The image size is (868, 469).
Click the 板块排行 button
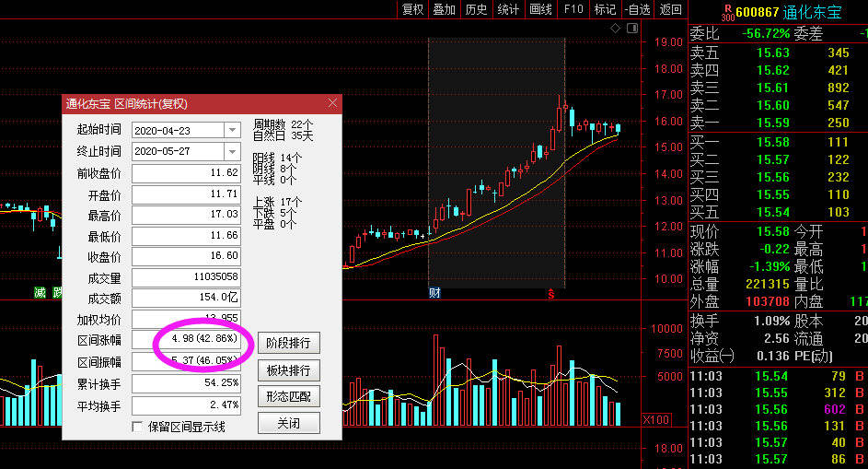(288, 370)
